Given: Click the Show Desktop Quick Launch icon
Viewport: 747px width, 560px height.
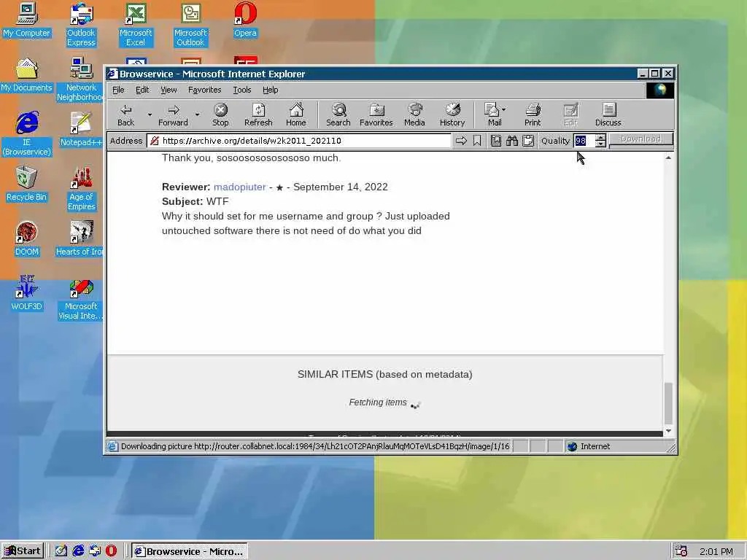Looking at the screenshot, I should pyautogui.click(x=61, y=551).
